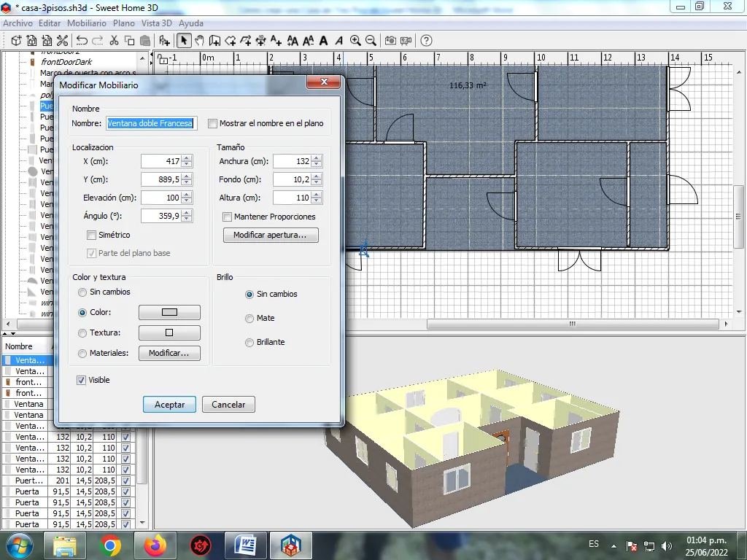Click the Copy toolbar icon
Screen dimensions: 747x560
point(129,41)
